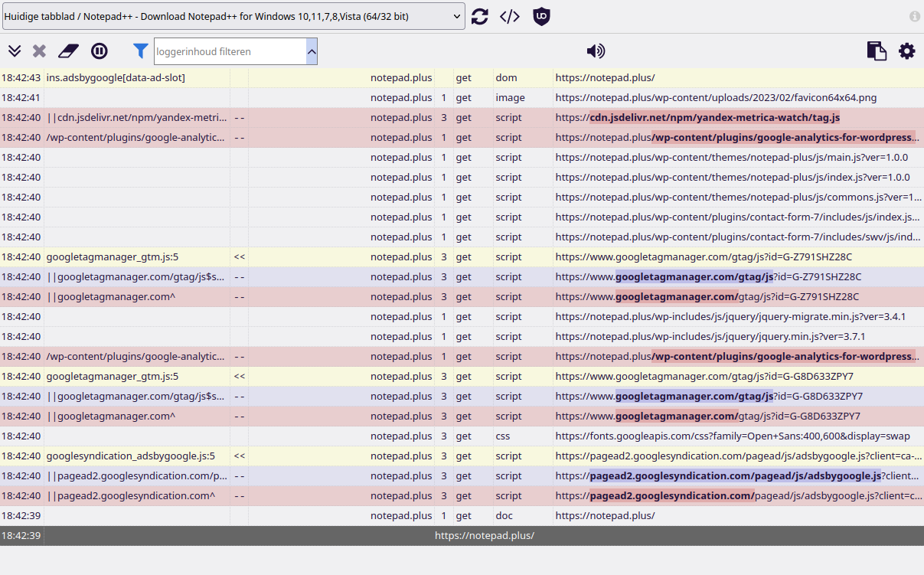Screen dimensions: 924x575
Task: Open the tab selector dropdown
Action: click(233, 16)
